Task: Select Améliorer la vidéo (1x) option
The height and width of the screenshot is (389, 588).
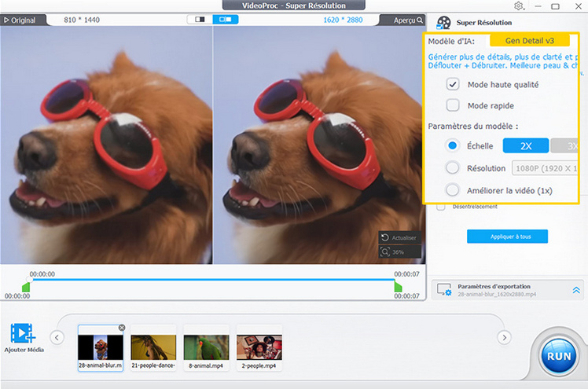Action: pos(453,190)
